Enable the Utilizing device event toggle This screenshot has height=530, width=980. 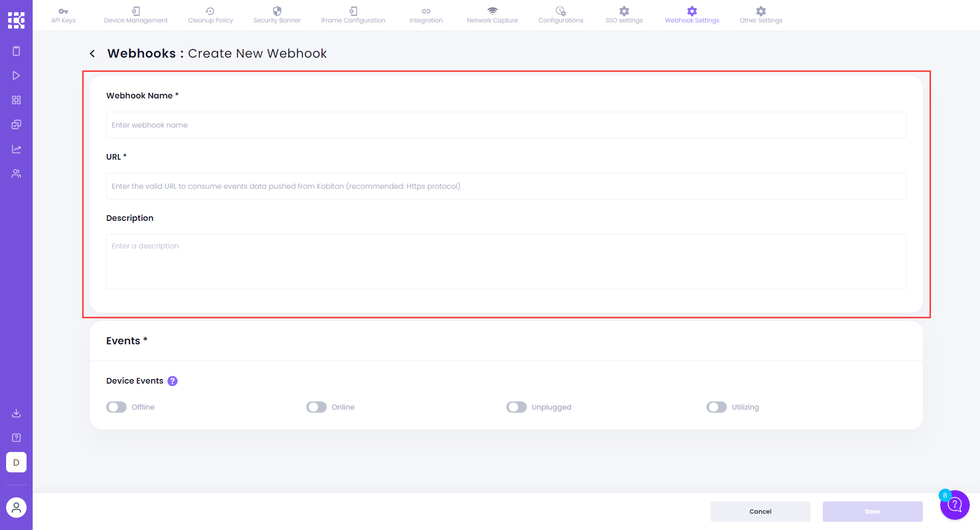click(717, 407)
